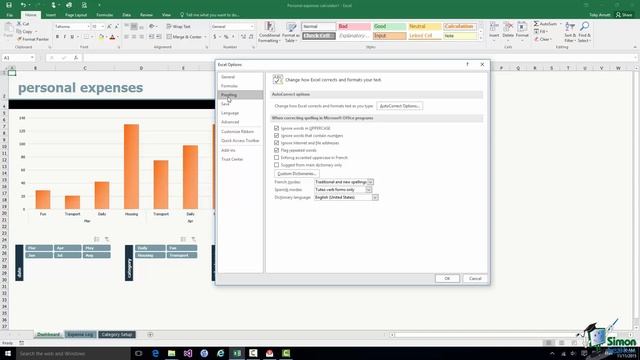
Task: Toggle Ignore words that contain numbers
Action: point(276,136)
